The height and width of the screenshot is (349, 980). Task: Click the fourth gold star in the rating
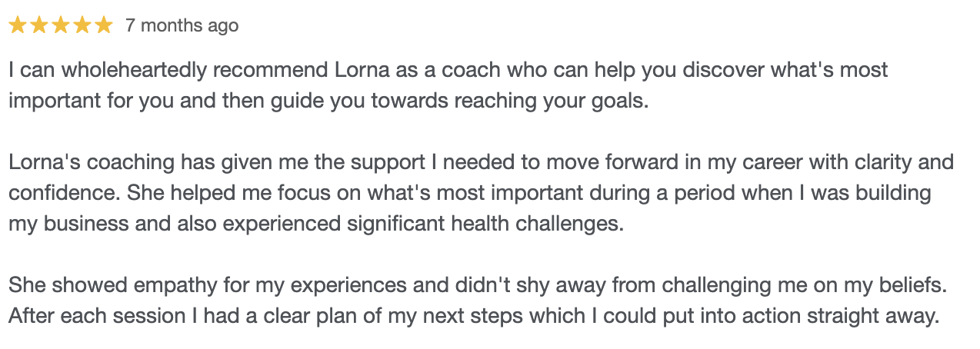click(82, 26)
